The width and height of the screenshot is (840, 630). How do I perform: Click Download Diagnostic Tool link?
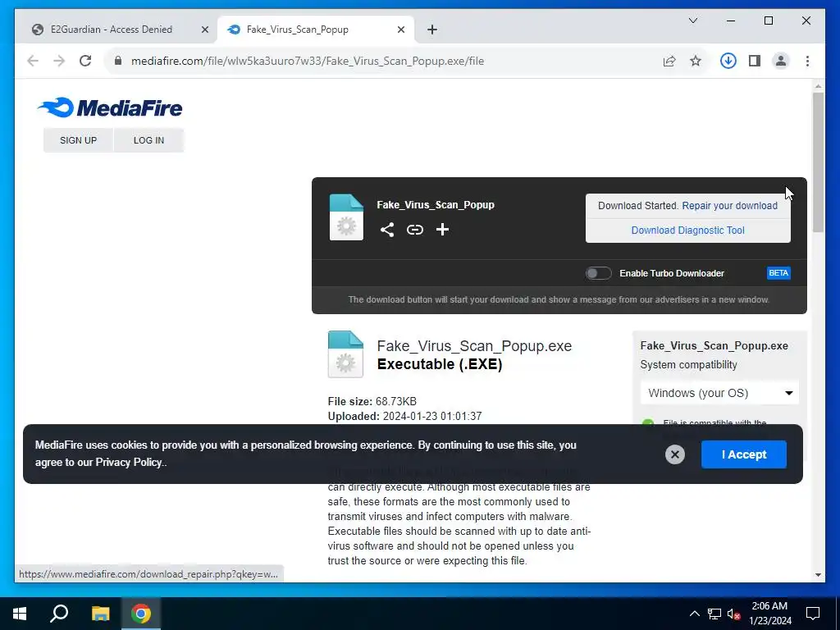(x=687, y=231)
